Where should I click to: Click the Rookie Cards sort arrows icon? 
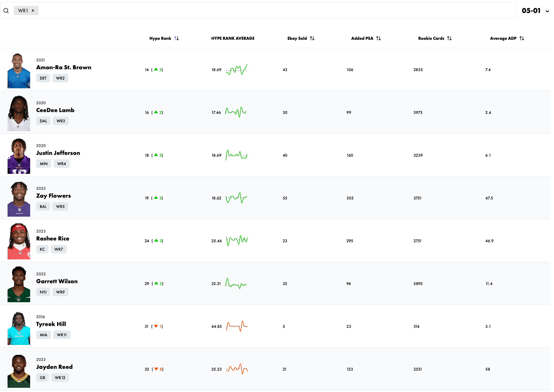(450, 38)
